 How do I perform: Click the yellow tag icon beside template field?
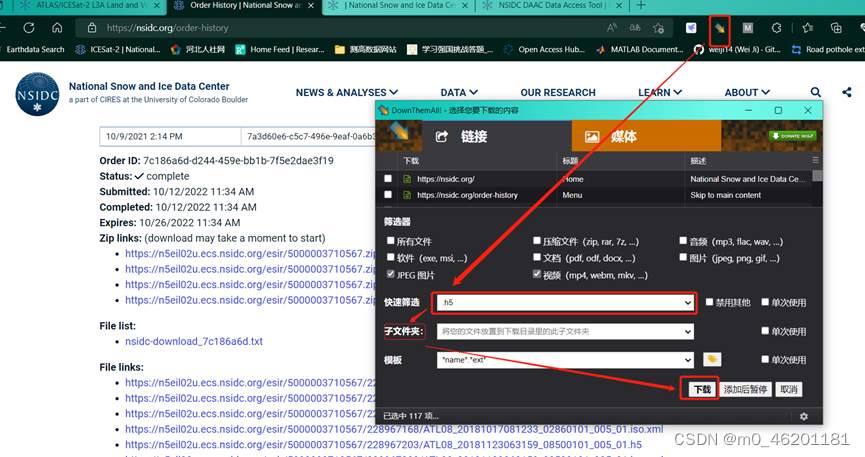coord(712,360)
